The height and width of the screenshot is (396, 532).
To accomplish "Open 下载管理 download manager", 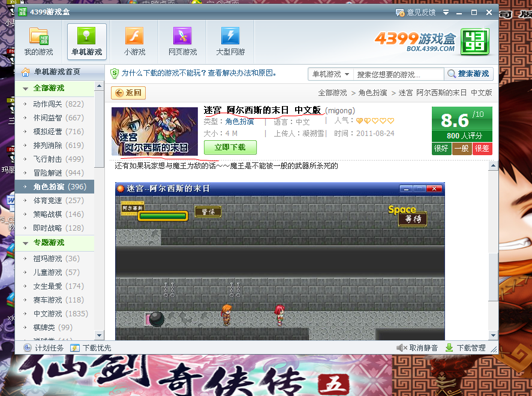I will tap(465, 348).
